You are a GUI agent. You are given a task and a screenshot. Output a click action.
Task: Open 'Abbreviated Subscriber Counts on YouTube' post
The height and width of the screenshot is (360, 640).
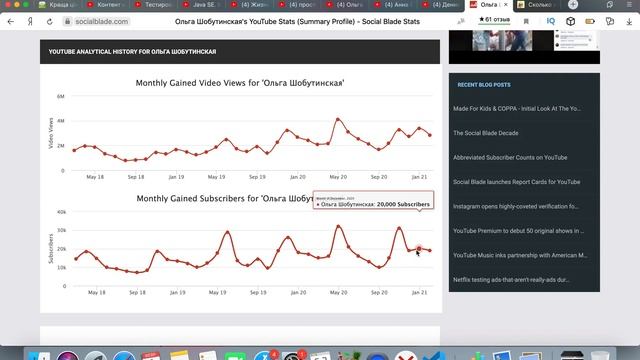510,158
